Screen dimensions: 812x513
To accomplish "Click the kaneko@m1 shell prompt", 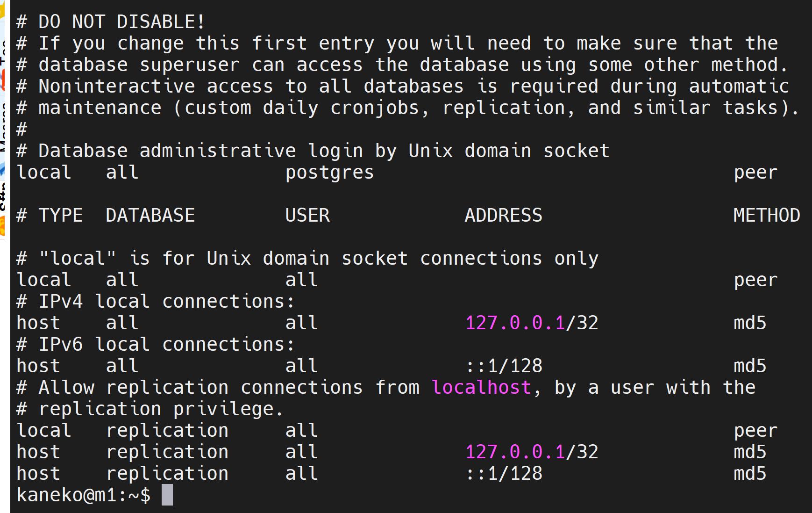I will (x=83, y=495).
